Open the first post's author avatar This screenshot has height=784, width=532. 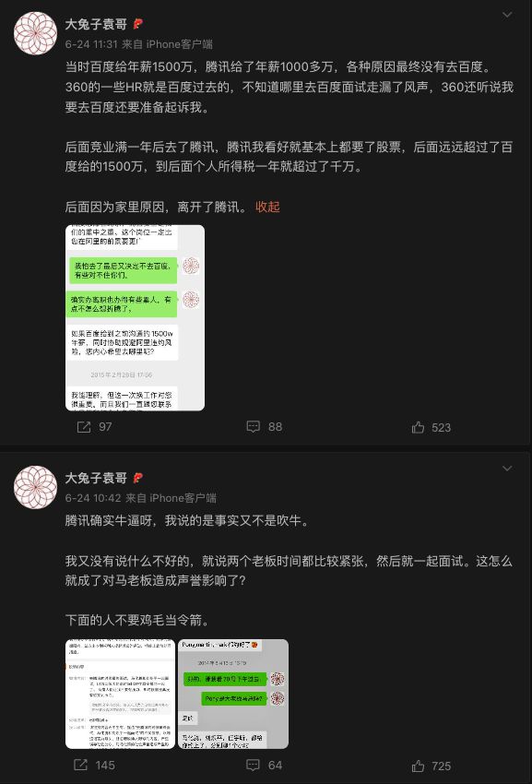35,33
